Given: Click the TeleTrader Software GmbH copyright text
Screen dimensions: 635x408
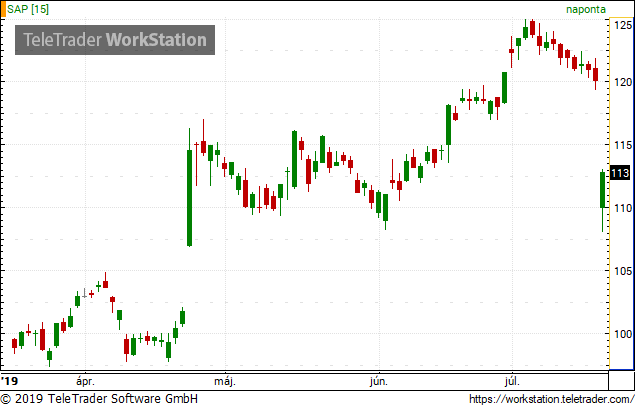Looking at the screenshot, I should 99,399.
